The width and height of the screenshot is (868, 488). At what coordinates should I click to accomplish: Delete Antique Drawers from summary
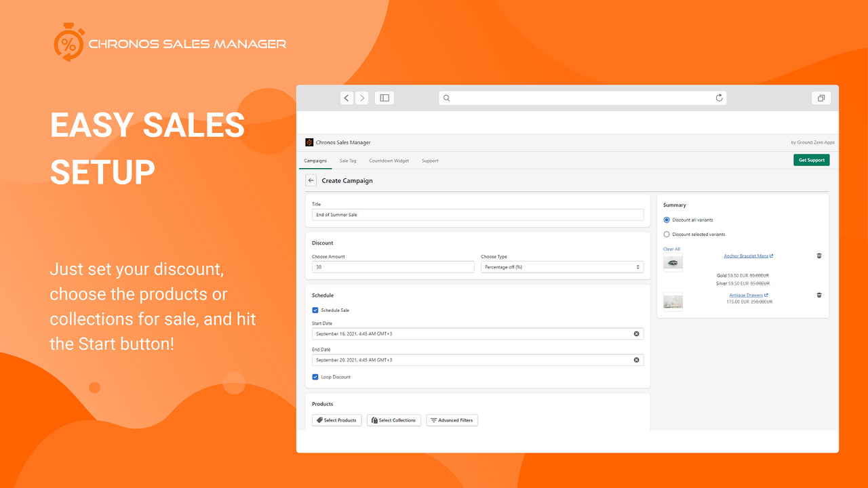pyautogui.click(x=819, y=296)
